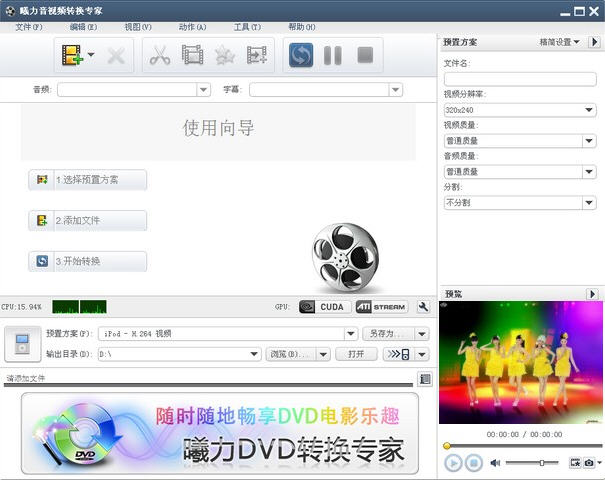Viewport: 605px width, 480px height.
Task: Toggle NVIDIA CUDA acceleration
Action: 323,307
